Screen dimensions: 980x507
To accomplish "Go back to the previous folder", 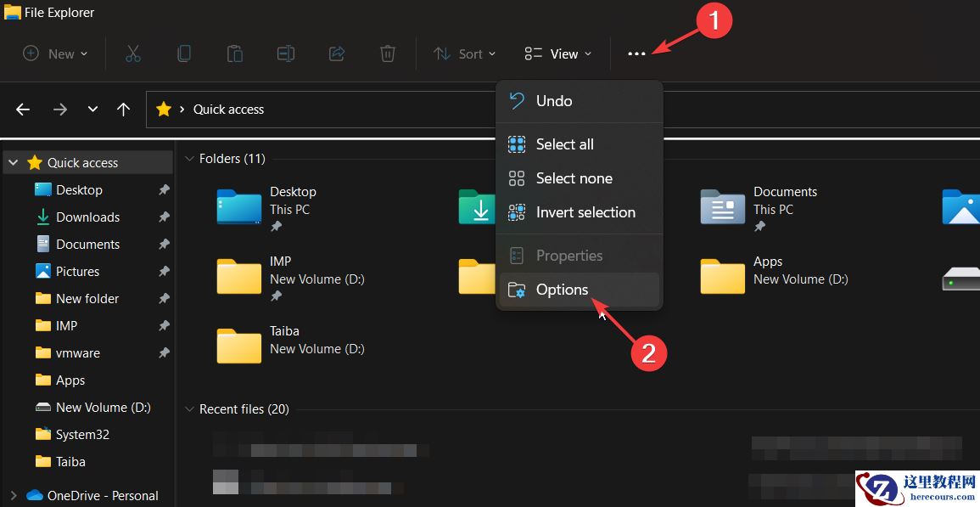I will 22,109.
